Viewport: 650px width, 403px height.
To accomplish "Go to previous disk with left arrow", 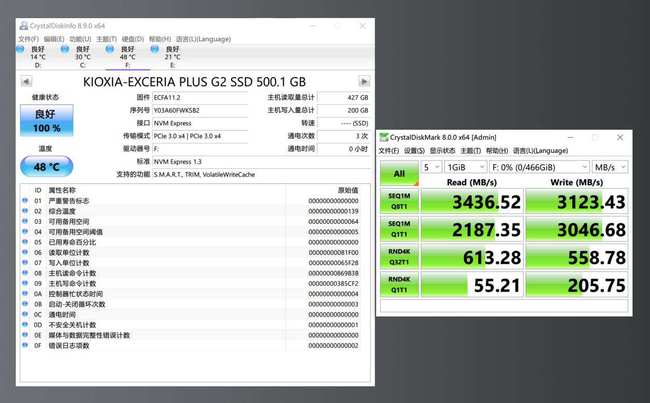I will coord(26,81).
